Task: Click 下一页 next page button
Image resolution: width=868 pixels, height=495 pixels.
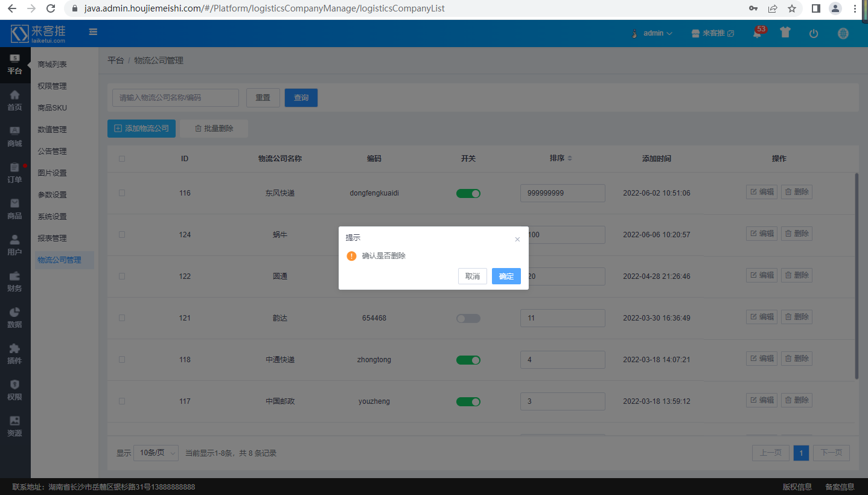Action: (x=831, y=453)
